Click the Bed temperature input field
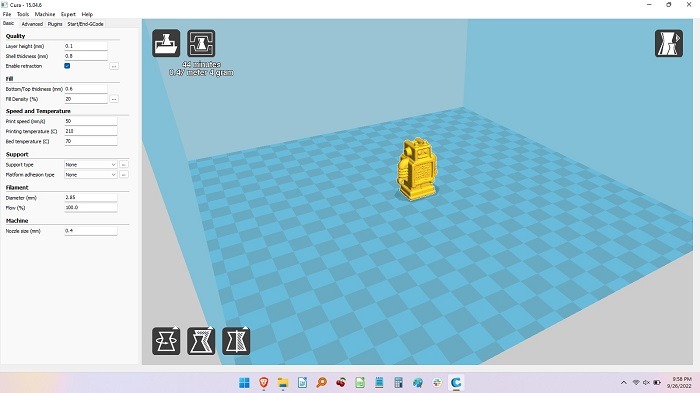 pos(91,141)
